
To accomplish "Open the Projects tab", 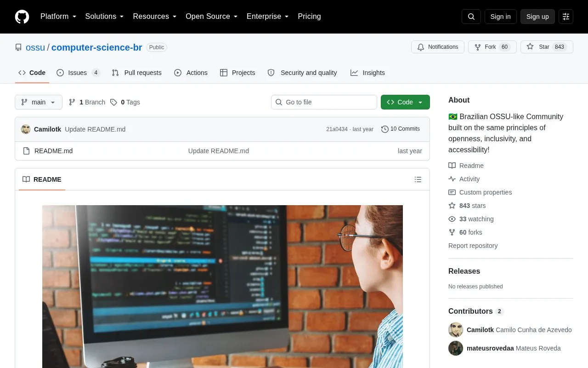I will point(237,73).
